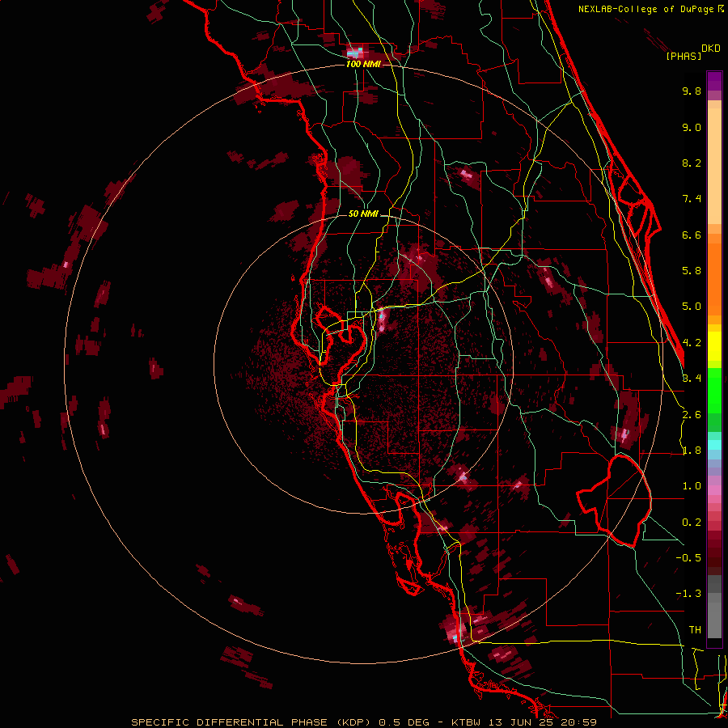
Task: Click the 5.8 value on the color scale
Action: pos(692,271)
